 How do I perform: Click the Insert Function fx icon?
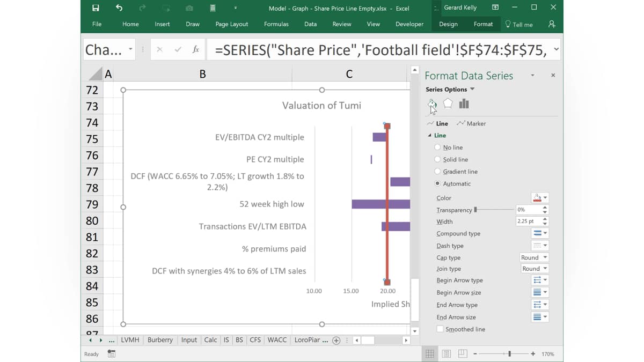tap(196, 49)
